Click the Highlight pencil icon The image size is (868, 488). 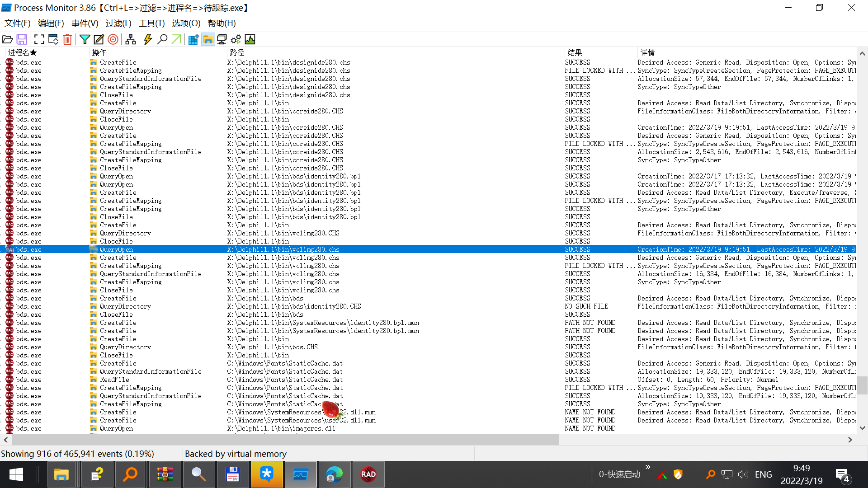click(x=99, y=40)
